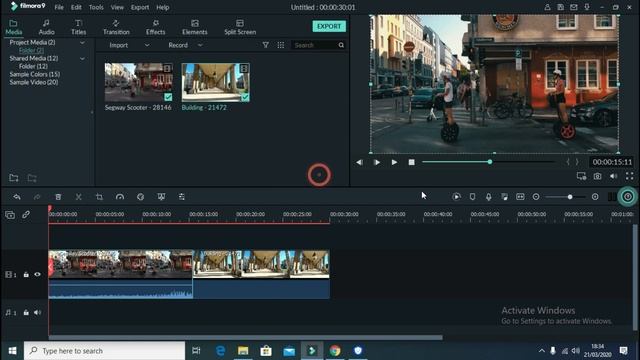This screenshot has height=360, width=640.
Task: Take a snapshot of the preview
Action: click(x=598, y=176)
